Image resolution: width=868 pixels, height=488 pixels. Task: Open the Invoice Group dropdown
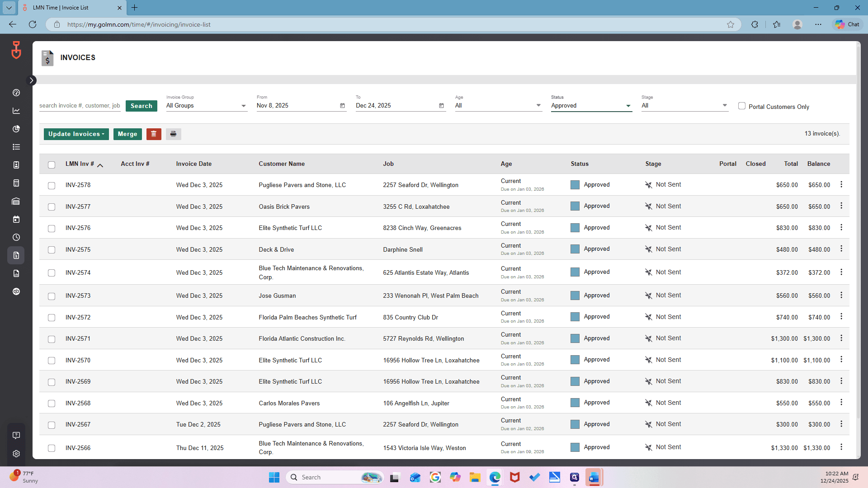207,106
